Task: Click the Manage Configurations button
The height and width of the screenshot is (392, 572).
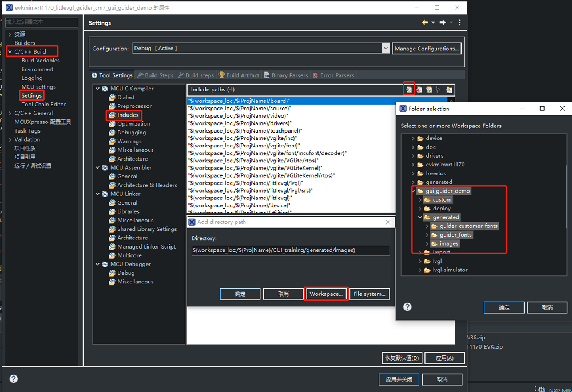Action: click(x=427, y=48)
